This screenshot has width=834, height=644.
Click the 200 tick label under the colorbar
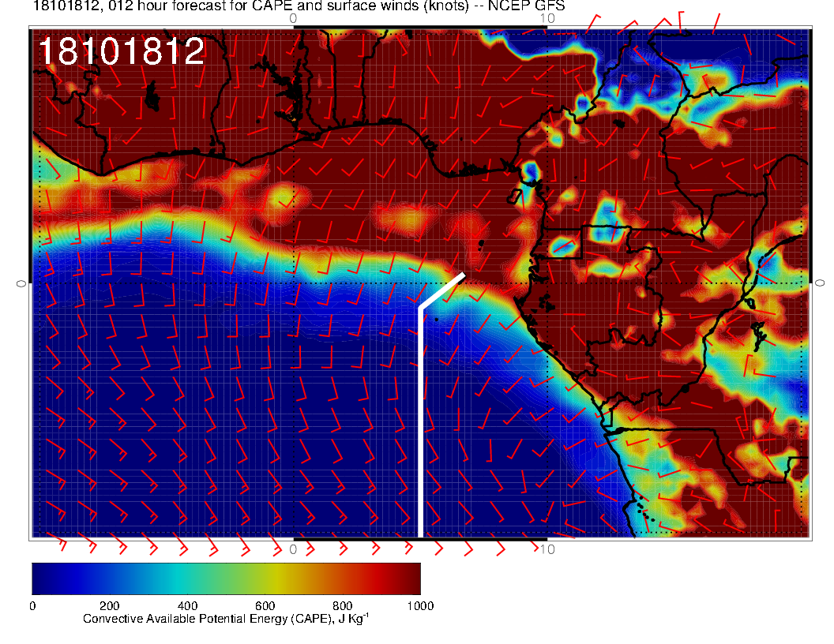pos(109,605)
